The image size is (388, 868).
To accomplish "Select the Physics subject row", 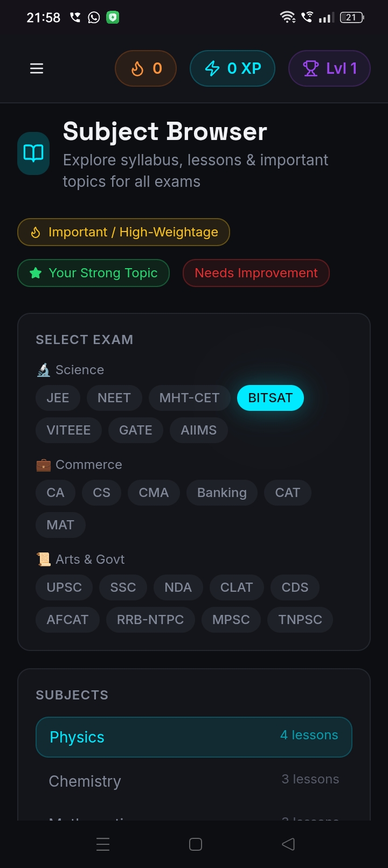I will point(194,737).
